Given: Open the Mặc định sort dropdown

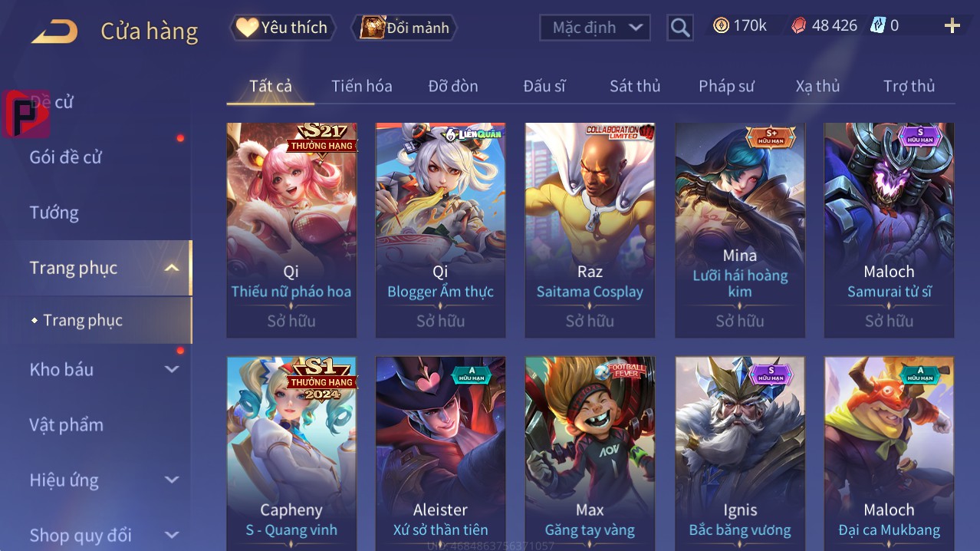Looking at the screenshot, I should tap(595, 28).
